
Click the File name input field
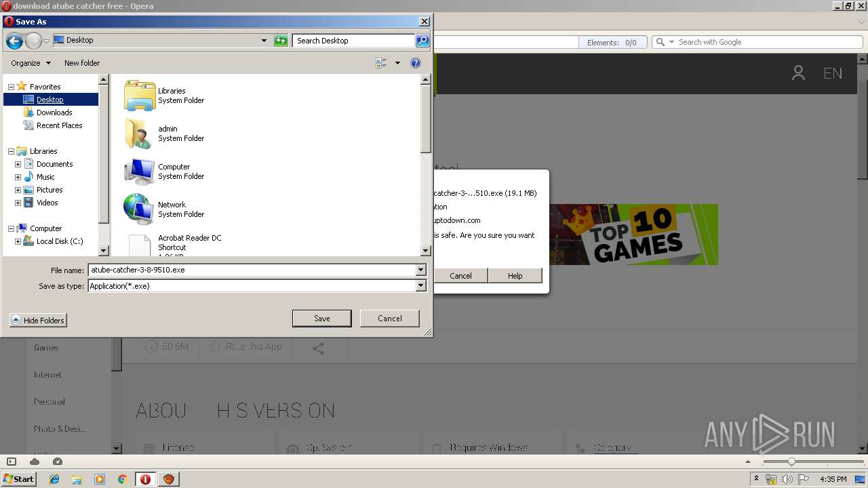tap(252, 270)
